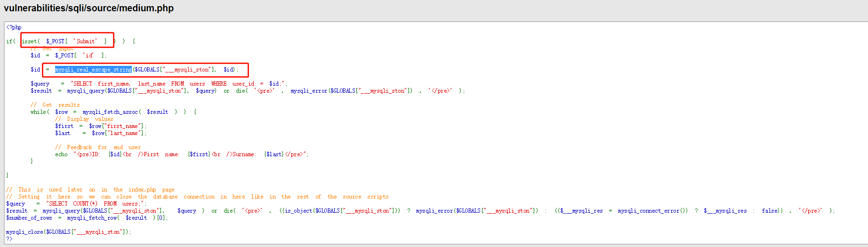Click the 'while( $row = mysqli_fetch_assoc' line

[x=113, y=112]
